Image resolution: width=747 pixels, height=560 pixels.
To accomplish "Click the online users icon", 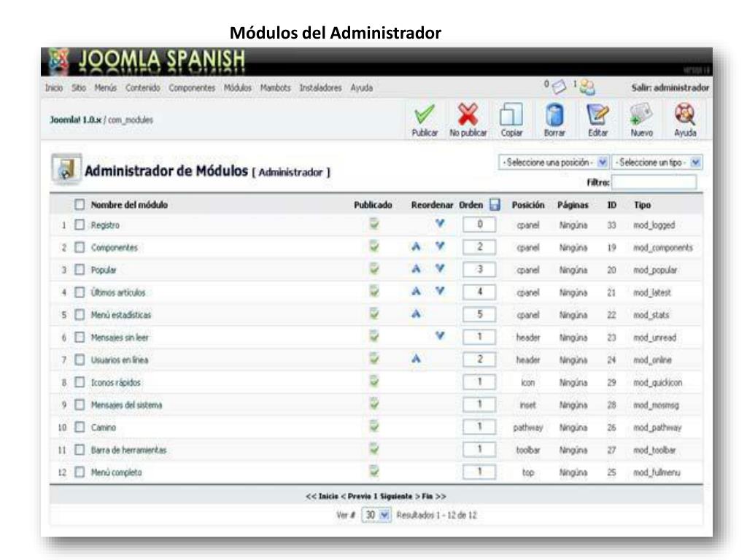I will (x=587, y=87).
